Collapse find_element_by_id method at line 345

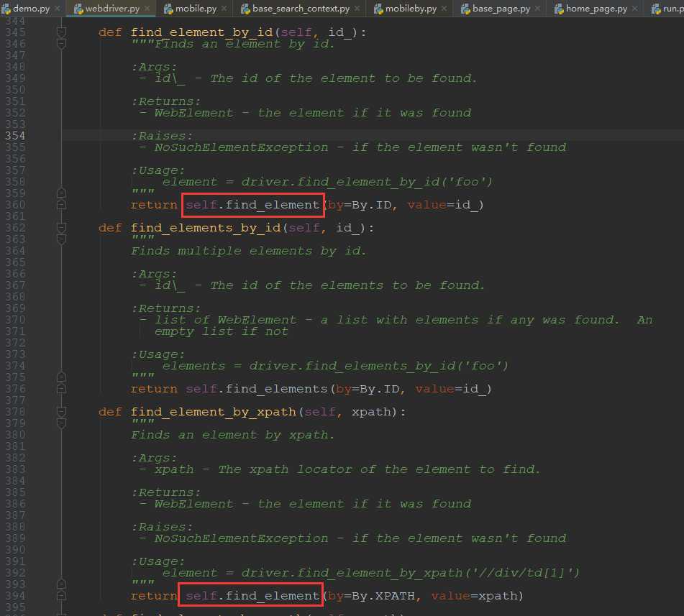[x=62, y=32]
